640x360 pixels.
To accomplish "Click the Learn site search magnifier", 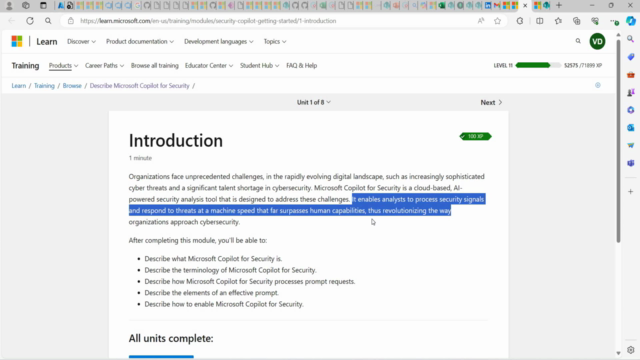I will [578, 41].
